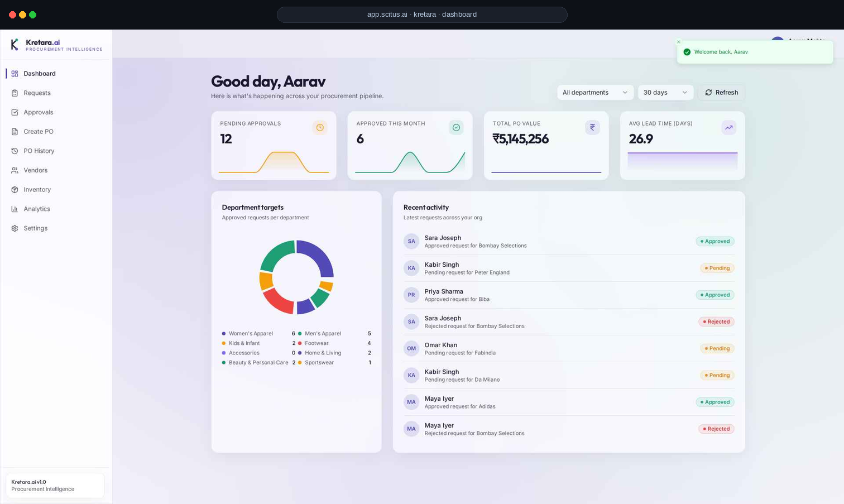Screen dimensions: 844x504
Task: Click the Total PO Value rupee icon
Action: [592, 128]
